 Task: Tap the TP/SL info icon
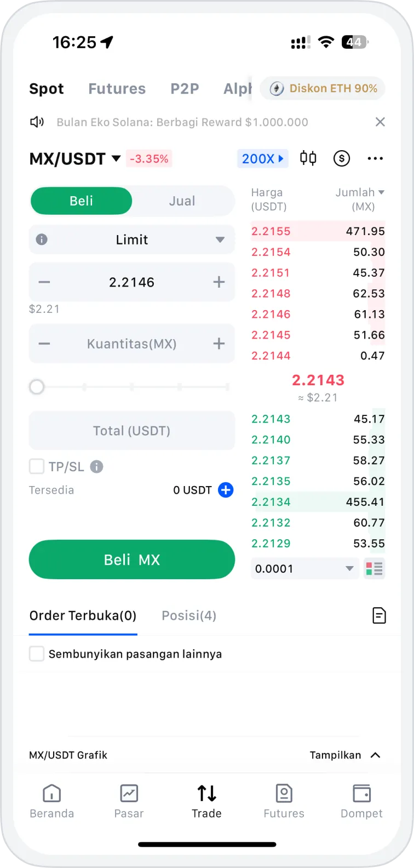(96, 466)
